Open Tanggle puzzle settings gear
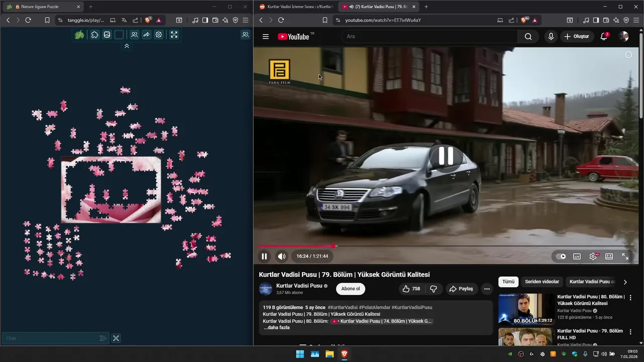The image size is (644, 362). coord(158,35)
